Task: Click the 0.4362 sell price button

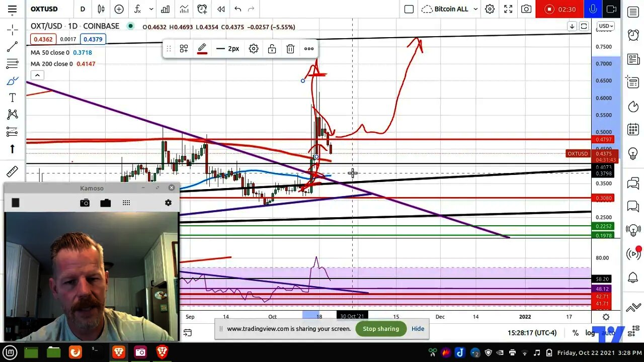Action: tap(43, 39)
